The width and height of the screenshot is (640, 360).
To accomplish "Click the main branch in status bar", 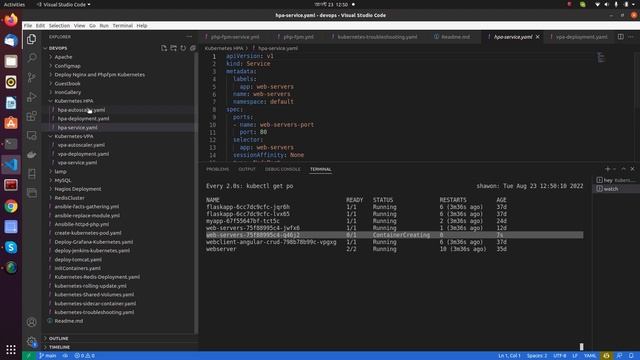I will point(48,356).
